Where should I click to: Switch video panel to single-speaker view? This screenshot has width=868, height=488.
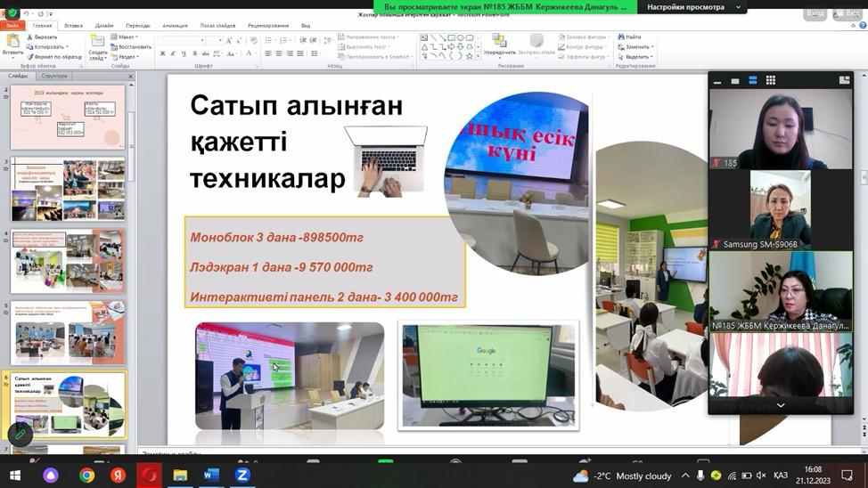click(734, 80)
